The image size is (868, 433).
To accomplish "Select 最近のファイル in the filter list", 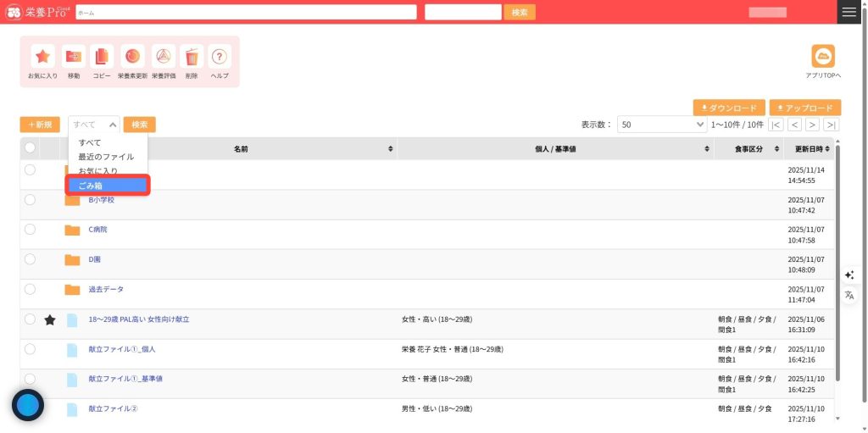I will tap(106, 157).
